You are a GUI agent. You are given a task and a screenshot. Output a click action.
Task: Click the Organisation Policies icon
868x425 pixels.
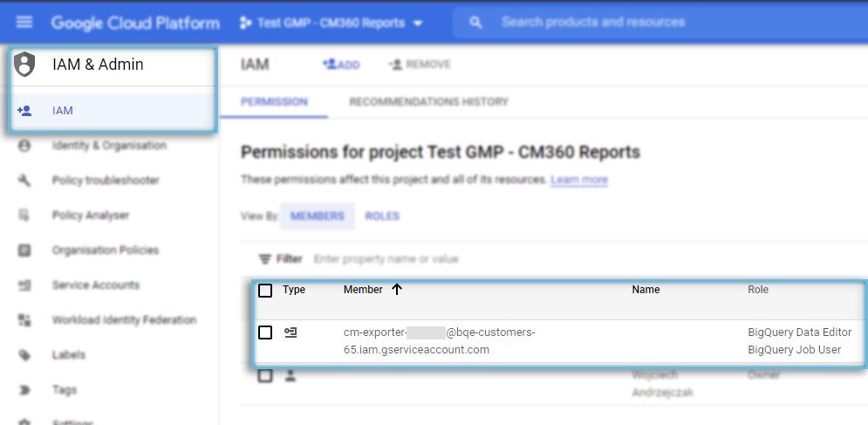click(24, 250)
